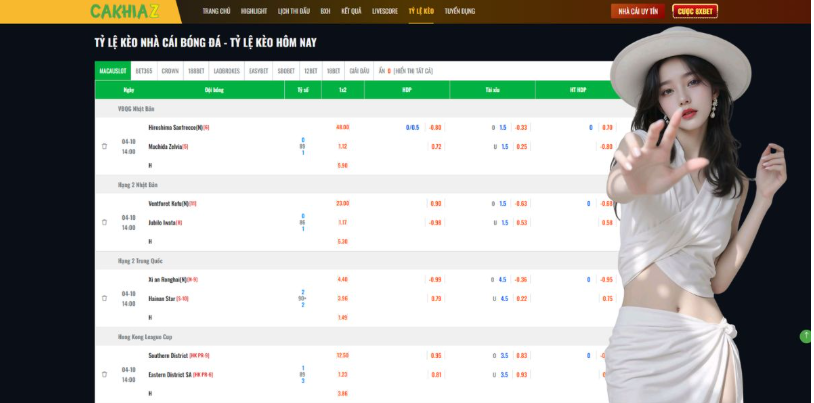Click the 0/0.5 handicap for Hiroshima Sanfrecce
The image size is (814, 403).
pyautogui.click(x=412, y=127)
